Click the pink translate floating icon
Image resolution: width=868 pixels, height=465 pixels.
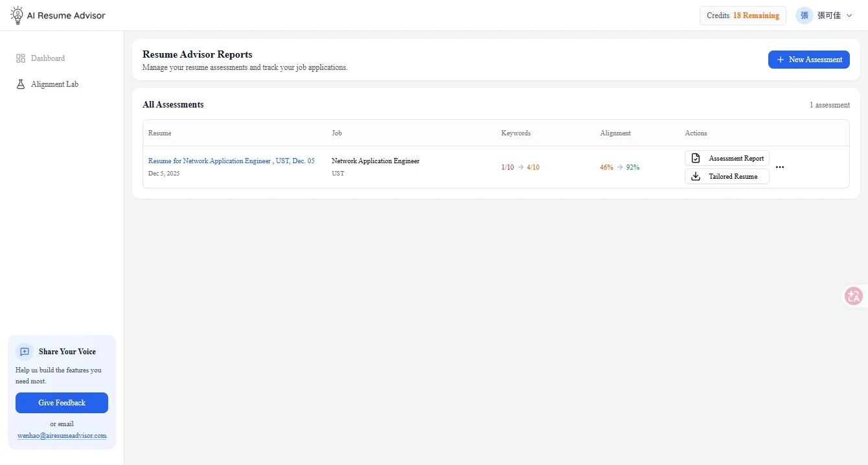click(x=854, y=296)
